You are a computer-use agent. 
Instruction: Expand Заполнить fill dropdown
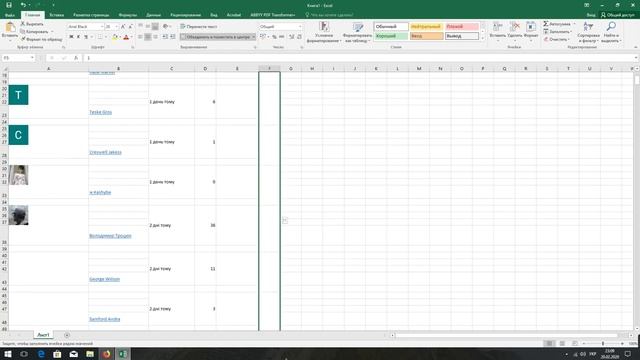[571, 32]
